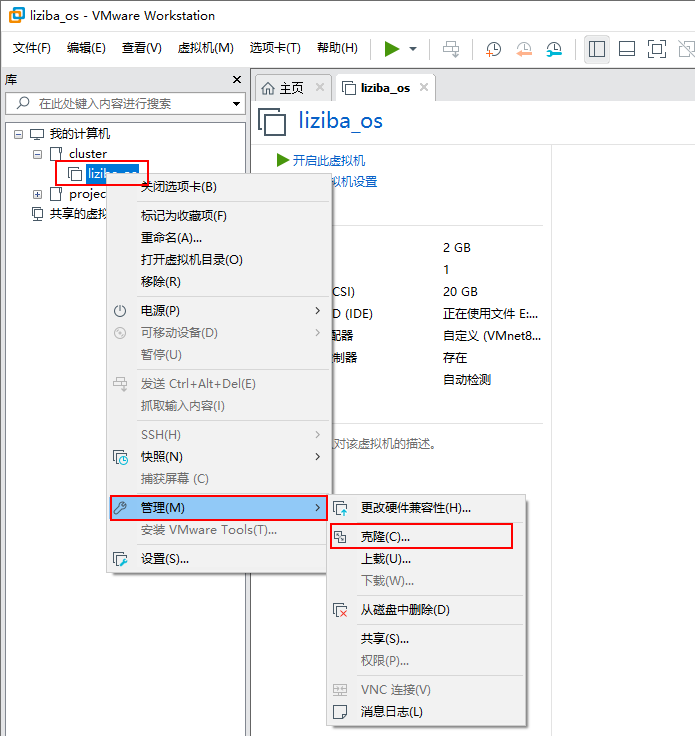The image size is (695, 736).
Task: Open the 虚拟机(M) menu
Action: point(206,48)
